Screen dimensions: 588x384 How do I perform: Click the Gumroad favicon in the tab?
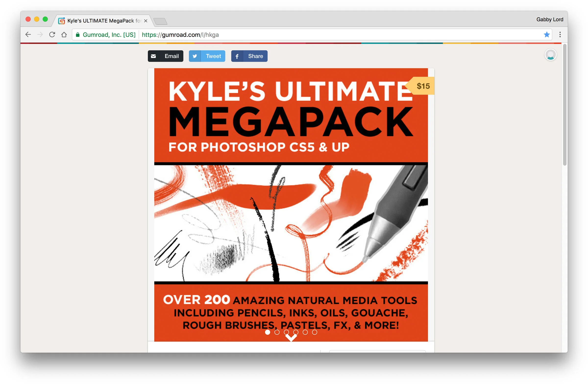(61, 21)
